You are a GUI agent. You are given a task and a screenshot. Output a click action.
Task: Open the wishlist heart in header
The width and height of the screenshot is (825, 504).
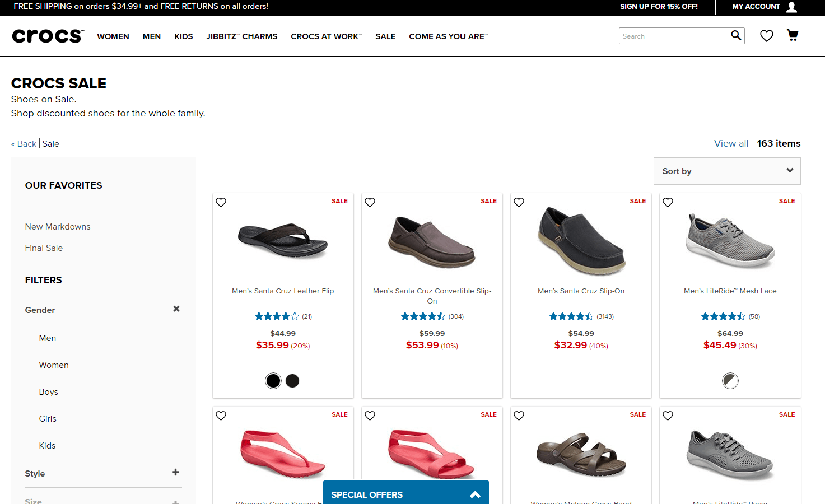coord(766,36)
